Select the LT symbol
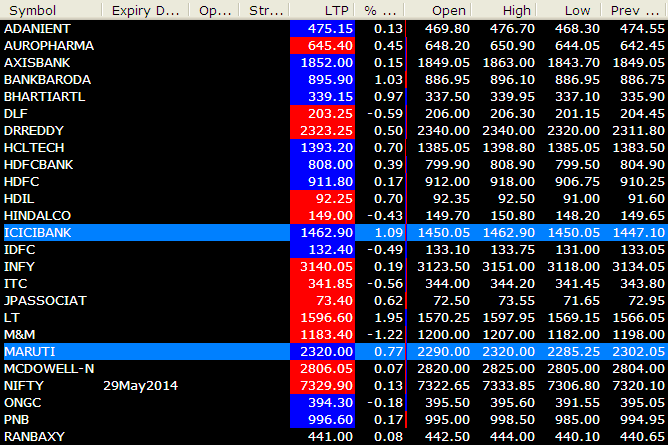Viewport: 668px width, 445px height. point(12,318)
